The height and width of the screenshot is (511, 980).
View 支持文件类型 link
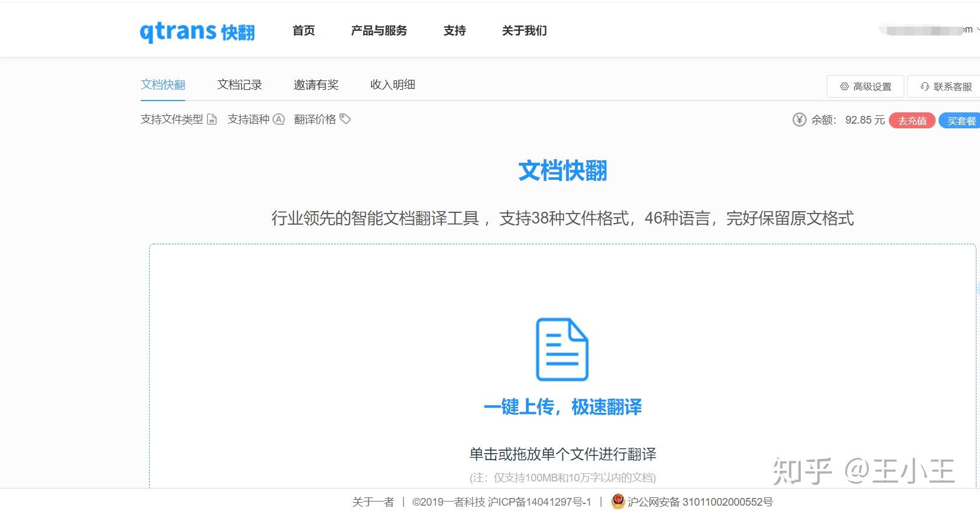click(172, 119)
